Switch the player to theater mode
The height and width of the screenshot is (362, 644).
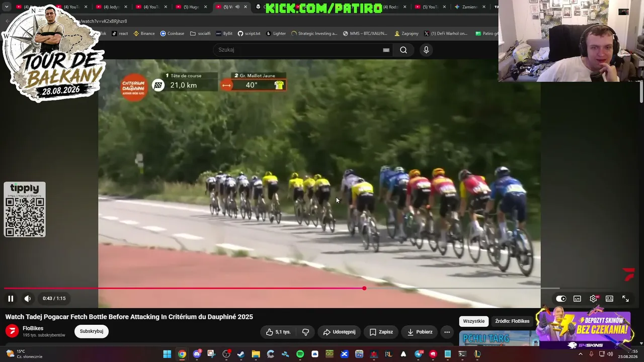pos(609,299)
